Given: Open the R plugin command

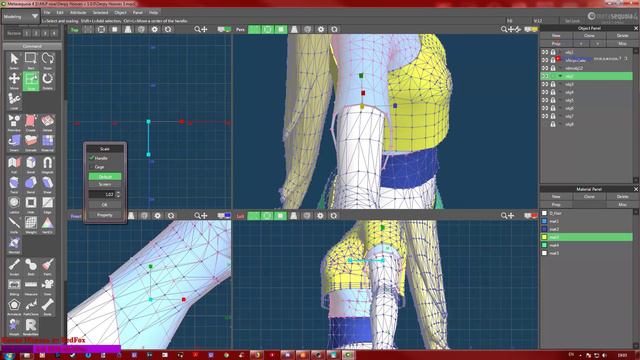Looking at the screenshot, I should tap(31, 327).
